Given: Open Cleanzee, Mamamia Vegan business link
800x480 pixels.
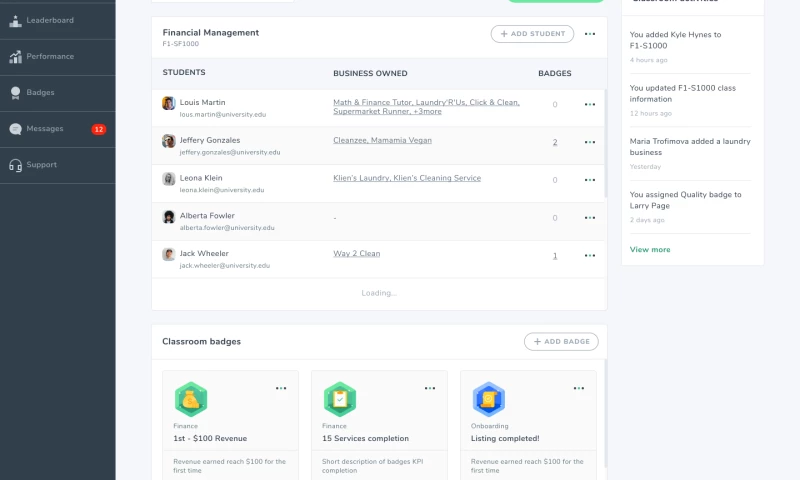Looking at the screenshot, I should (382, 141).
